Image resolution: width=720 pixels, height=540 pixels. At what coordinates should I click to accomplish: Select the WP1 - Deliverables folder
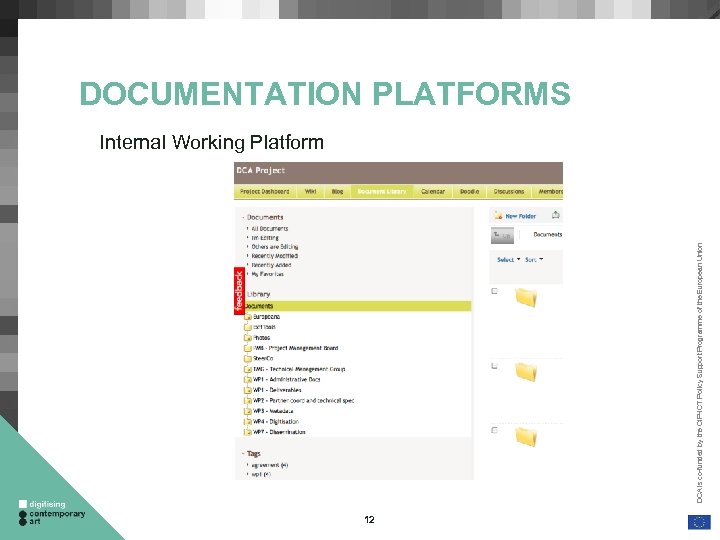(x=277, y=390)
